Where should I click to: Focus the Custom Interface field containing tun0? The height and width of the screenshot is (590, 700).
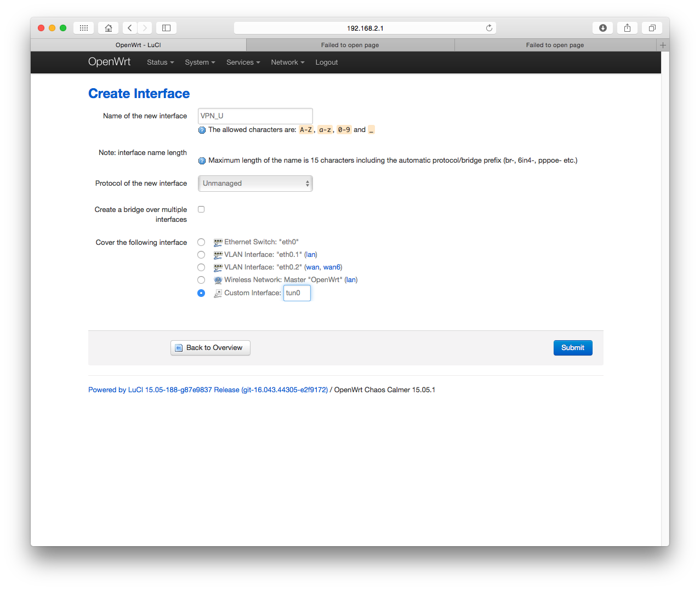coord(297,293)
